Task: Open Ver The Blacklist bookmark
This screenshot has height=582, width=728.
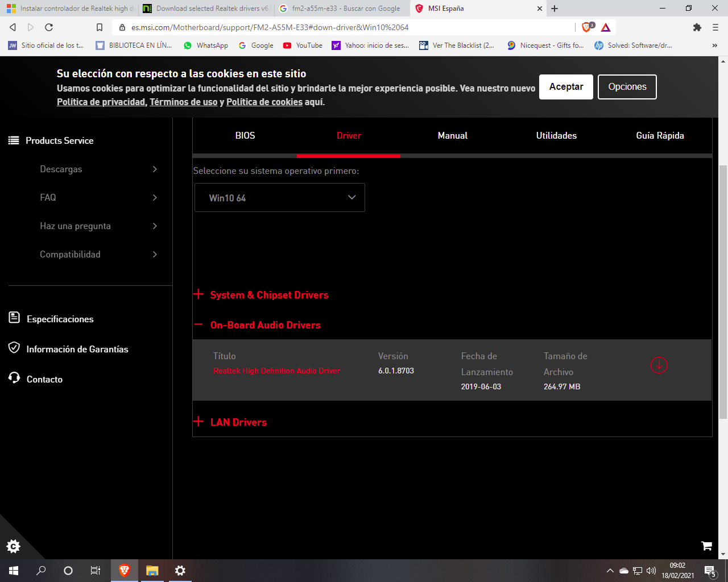Action: point(457,45)
